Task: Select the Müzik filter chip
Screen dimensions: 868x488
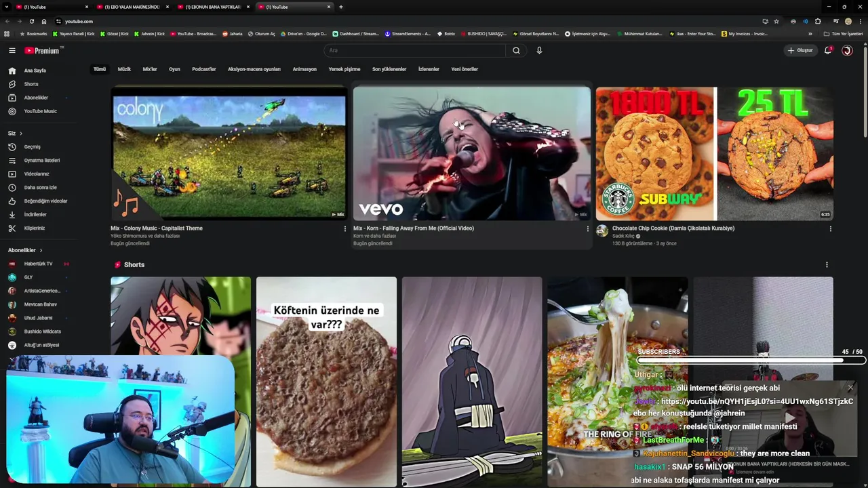Action: (124, 69)
